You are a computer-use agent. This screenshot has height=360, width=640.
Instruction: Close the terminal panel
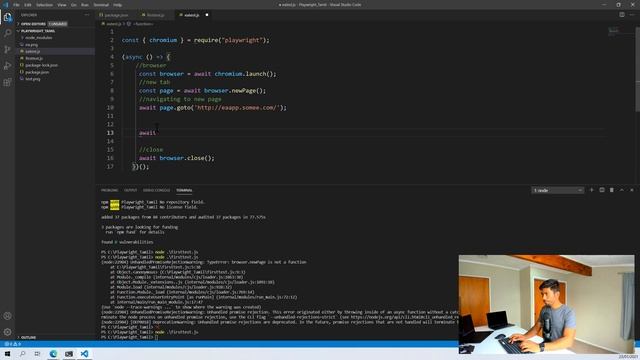(x=632, y=190)
